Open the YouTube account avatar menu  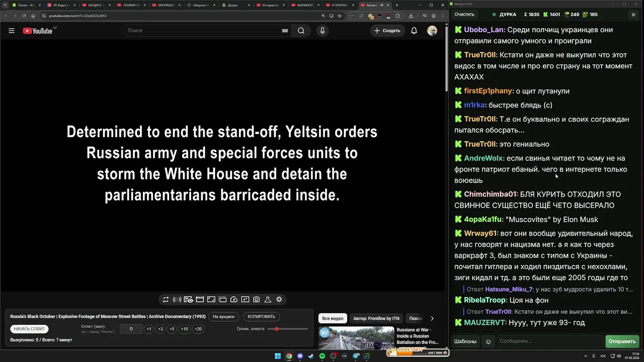[432, 31]
